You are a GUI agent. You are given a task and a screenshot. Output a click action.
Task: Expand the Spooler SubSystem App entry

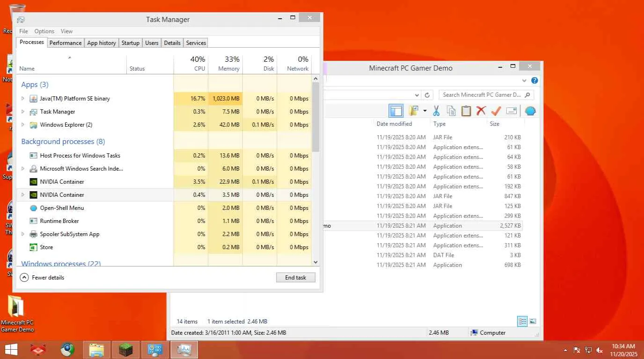[23, 234]
